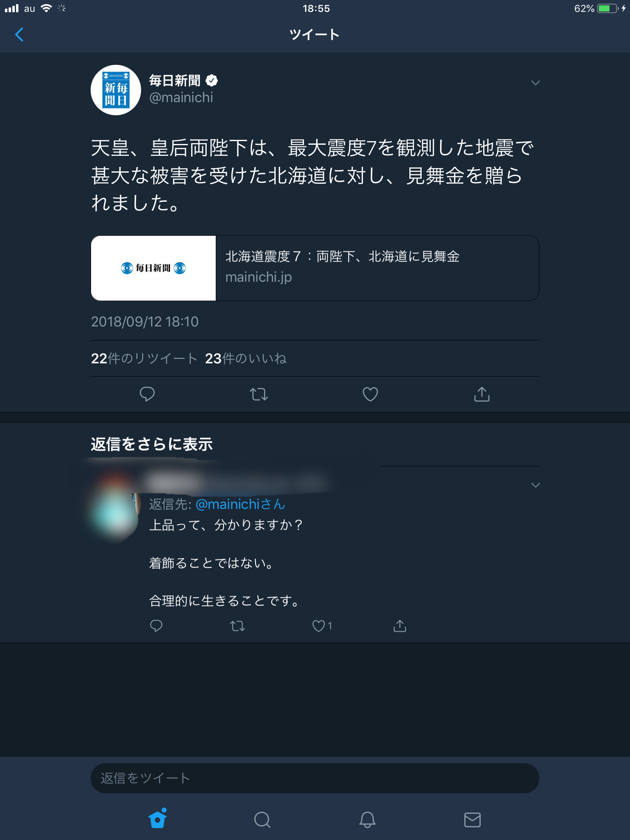The image size is (630, 840).
Task: Reply to the Mainichi tweet via speech bubble icon
Action: [x=147, y=394]
